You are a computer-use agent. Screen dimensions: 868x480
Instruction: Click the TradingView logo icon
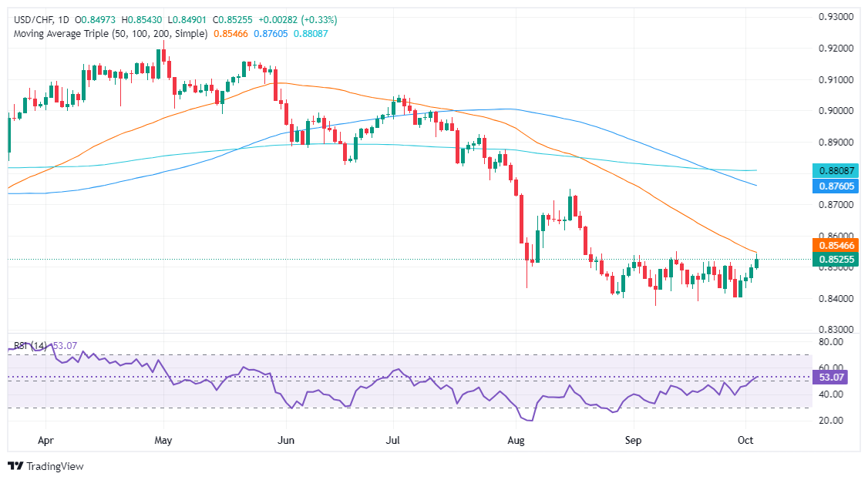[x=16, y=466]
